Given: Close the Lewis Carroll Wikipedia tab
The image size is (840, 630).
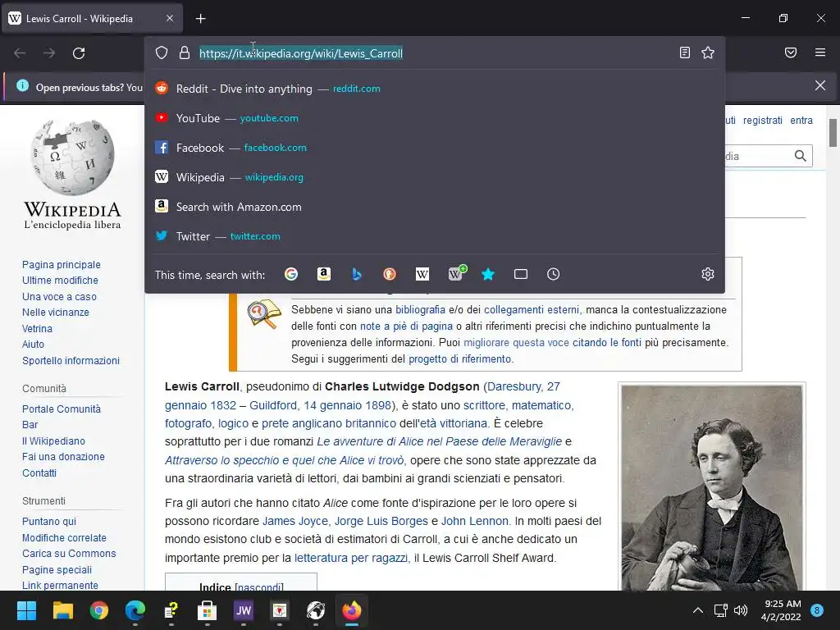Looking at the screenshot, I should click(170, 18).
